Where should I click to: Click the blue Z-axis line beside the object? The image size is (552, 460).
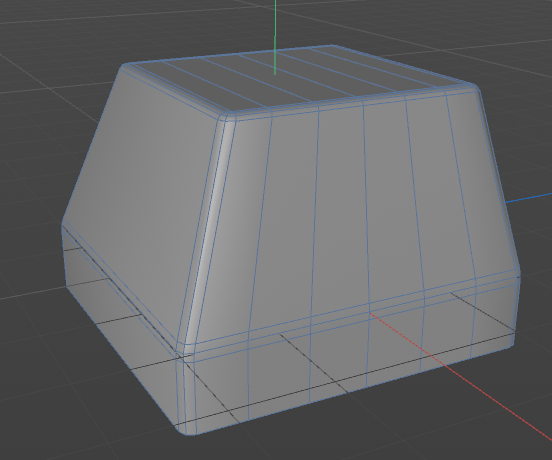[528, 198]
